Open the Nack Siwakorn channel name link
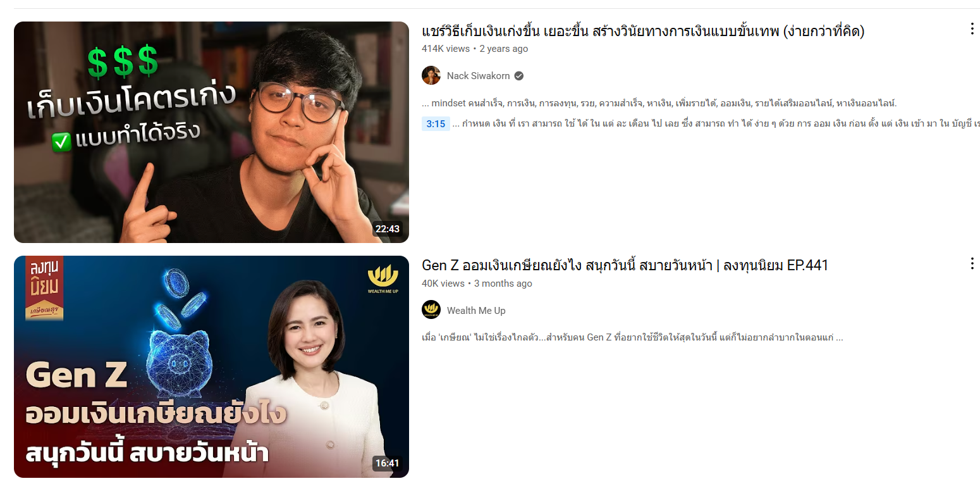Screen dimensions: 980x481 pos(477,76)
